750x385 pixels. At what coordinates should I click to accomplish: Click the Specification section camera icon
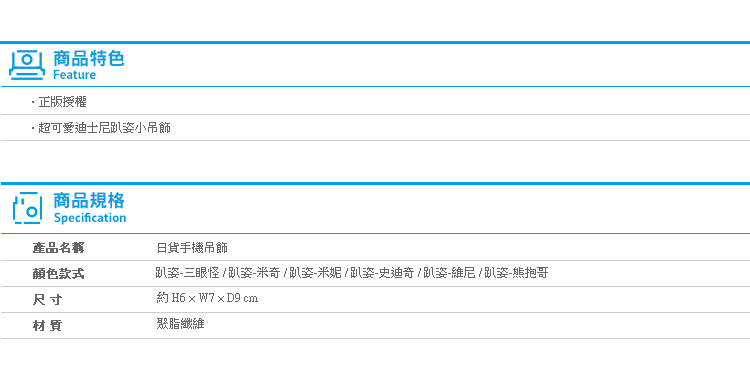(x=27, y=208)
